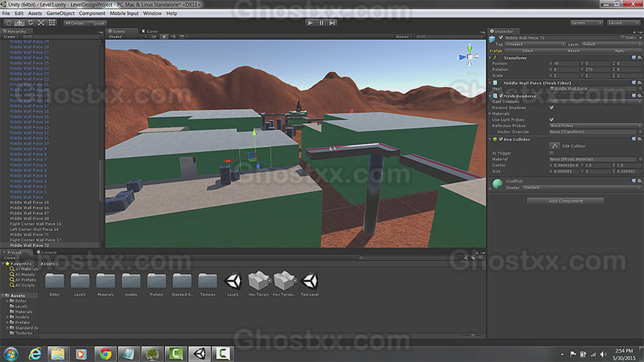This screenshot has width=644, height=362.
Task: Open Reflection Probes dropdown
Action: click(x=595, y=126)
